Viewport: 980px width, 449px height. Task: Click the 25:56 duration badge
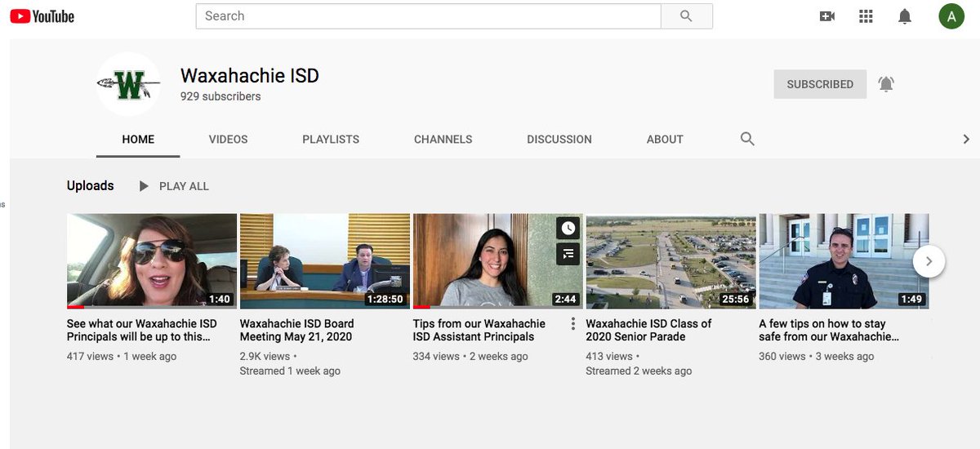pos(736,299)
